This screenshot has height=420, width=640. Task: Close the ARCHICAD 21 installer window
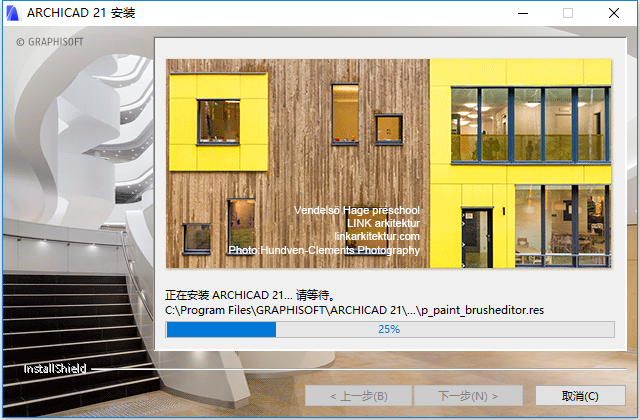click(613, 13)
